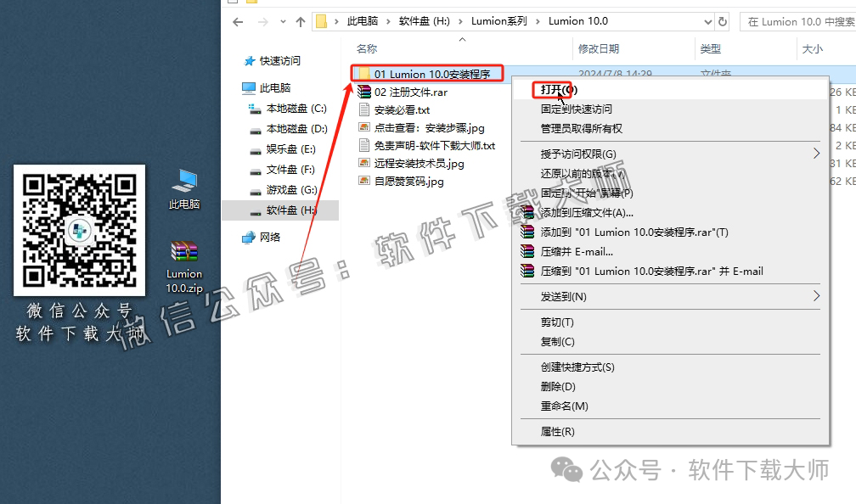The height and width of the screenshot is (504, 856).
Task: Select file 自愿赞赏码.jpg
Action: pos(409,181)
